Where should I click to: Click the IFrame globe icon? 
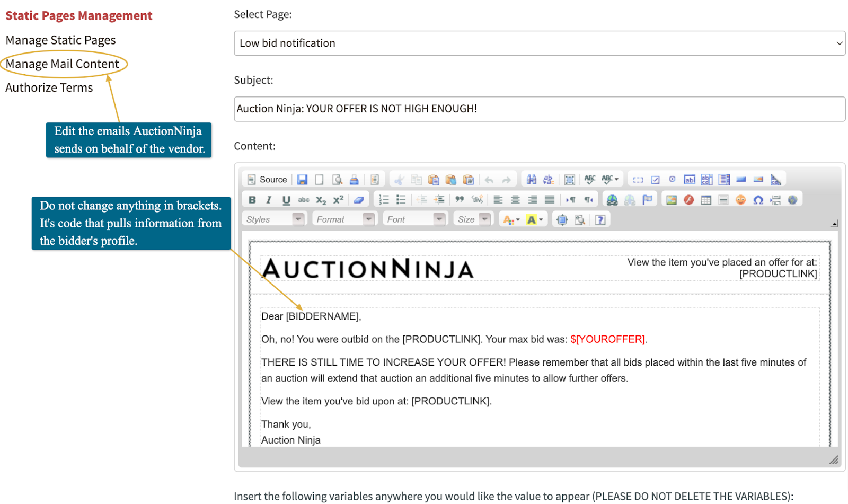tap(793, 200)
